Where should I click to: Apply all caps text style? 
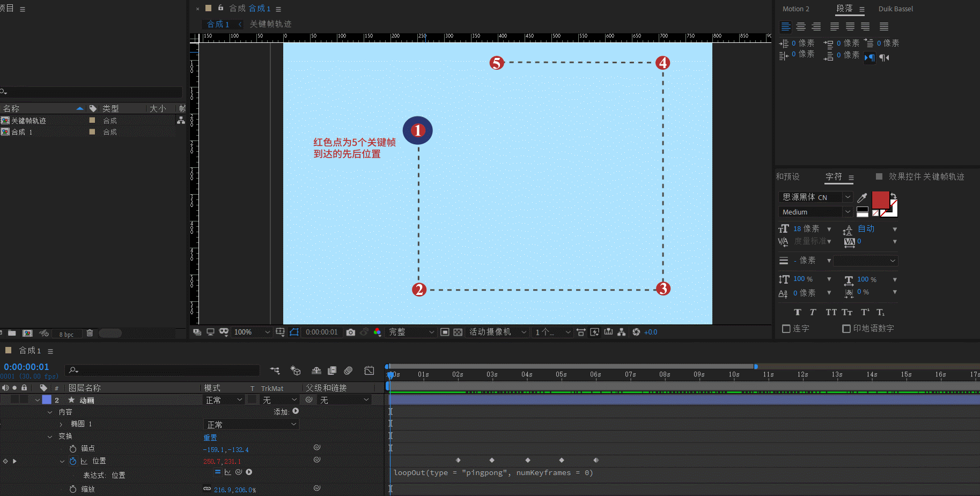tap(831, 312)
